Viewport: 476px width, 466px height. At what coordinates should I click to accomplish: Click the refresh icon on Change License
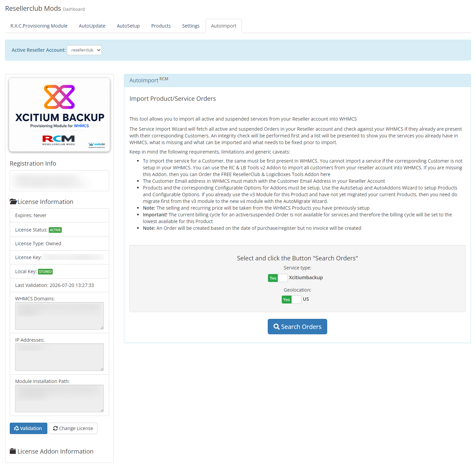pos(55,428)
